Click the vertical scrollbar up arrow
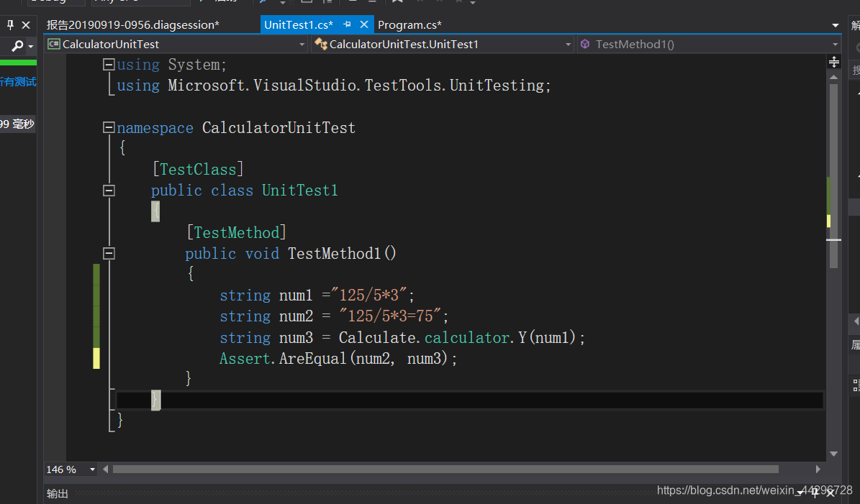Viewport: 860px width, 504px height. (833, 77)
